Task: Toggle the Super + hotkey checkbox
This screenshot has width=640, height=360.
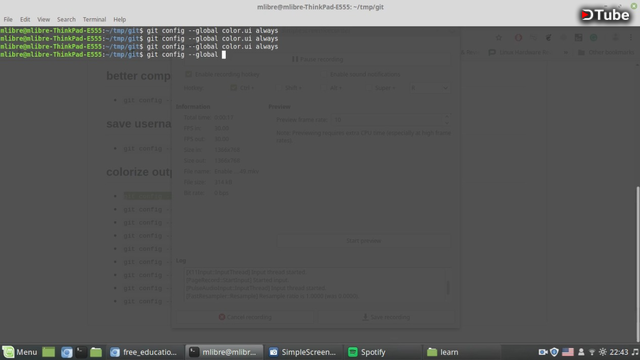Action: click(369, 88)
